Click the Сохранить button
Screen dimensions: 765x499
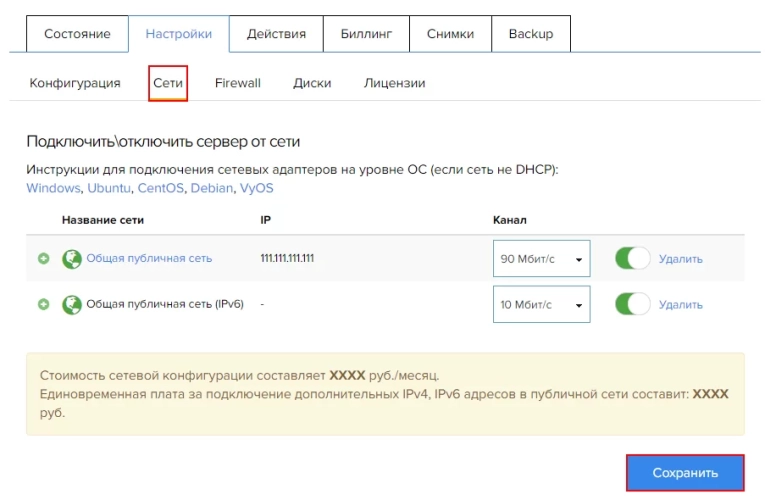pyautogui.click(x=685, y=473)
